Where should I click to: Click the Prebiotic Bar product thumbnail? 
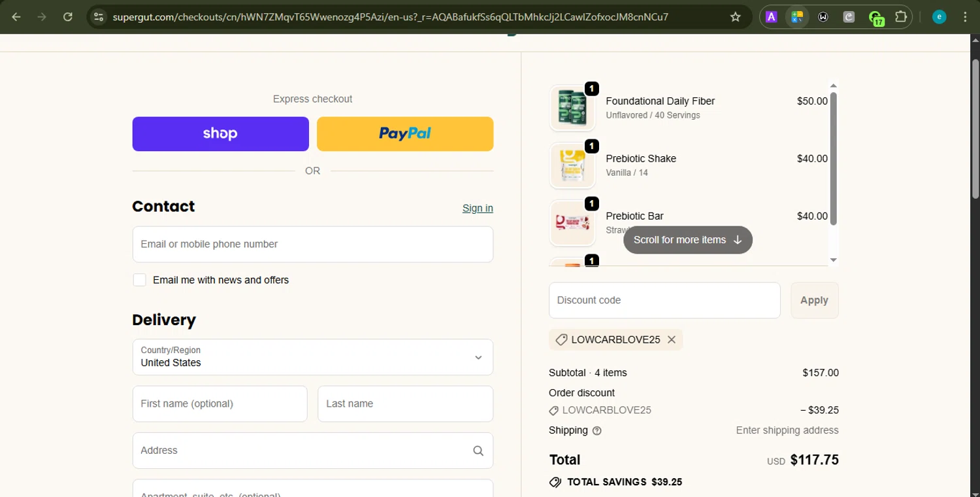click(x=572, y=223)
